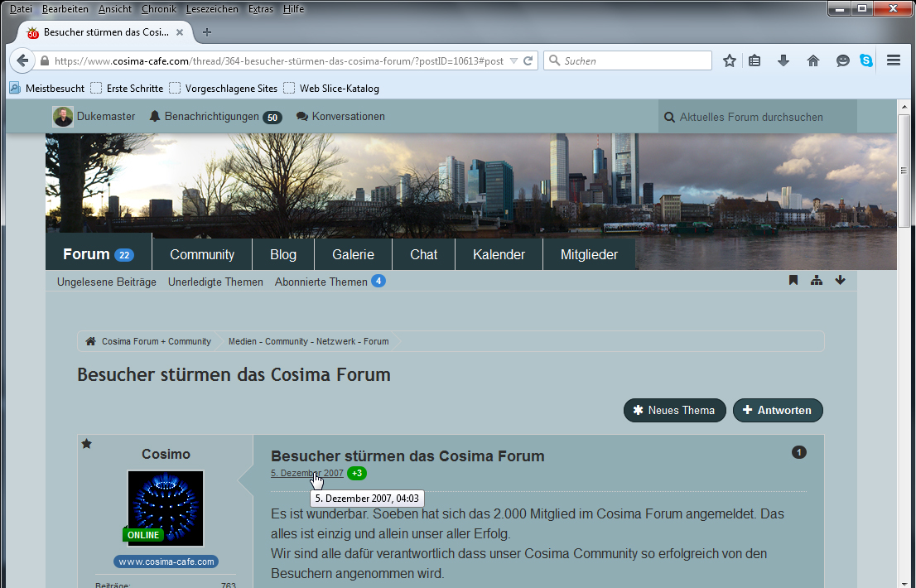This screenshot has width=916, height=588.
Task: Click Cosimo's avatar image
Action: [x=166, y=508]
